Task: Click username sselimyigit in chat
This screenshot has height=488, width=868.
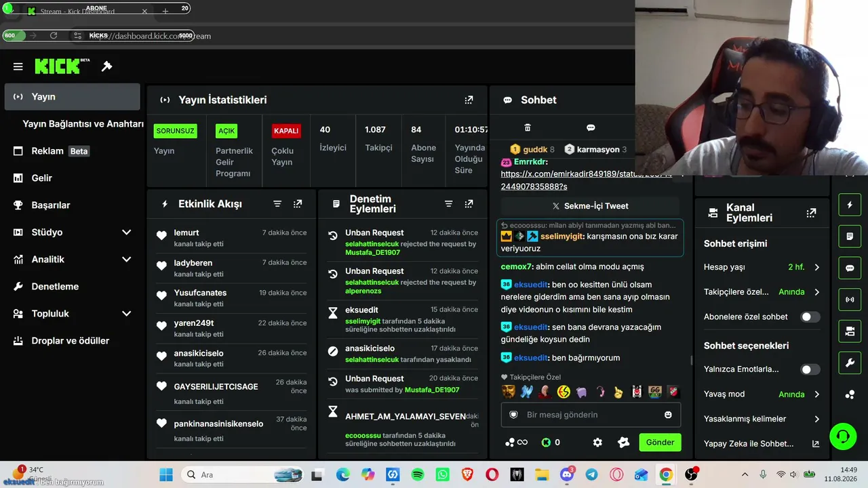Action: click(562, 237)
